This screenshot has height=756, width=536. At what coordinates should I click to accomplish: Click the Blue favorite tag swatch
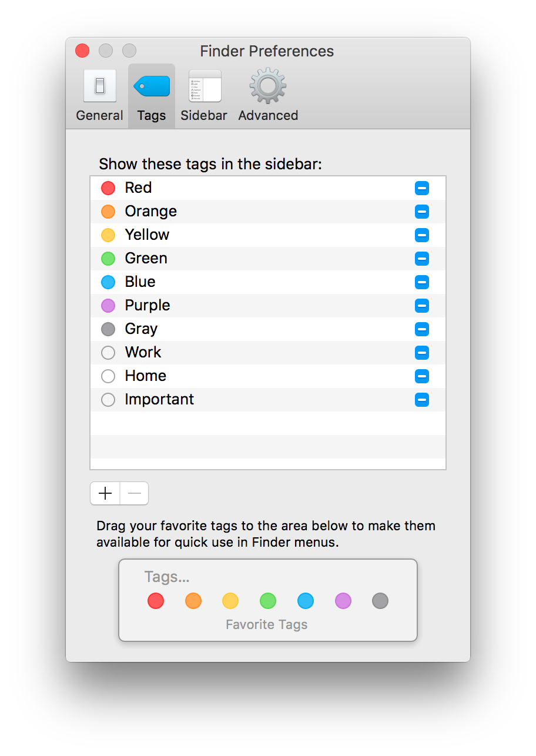[305, 601]
